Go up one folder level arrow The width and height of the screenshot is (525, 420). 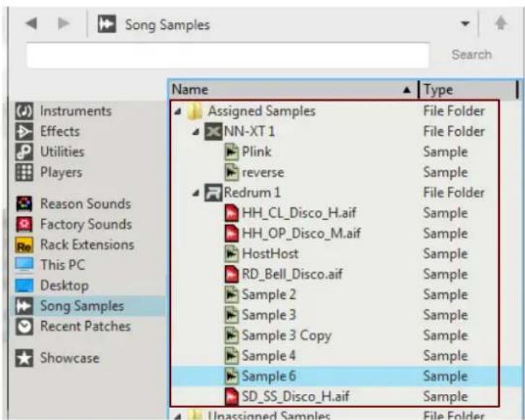click(500, 23)
